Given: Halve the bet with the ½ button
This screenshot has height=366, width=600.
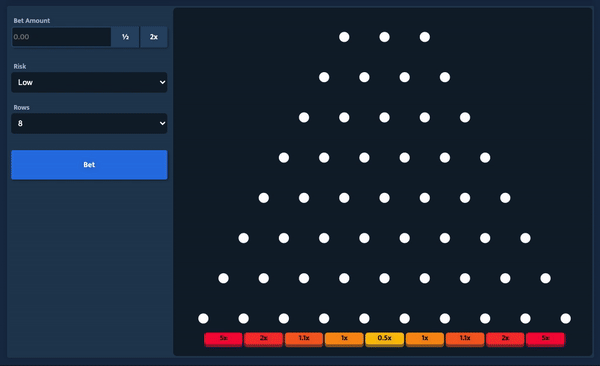Looking at the screenshot, I should [125, 37].
